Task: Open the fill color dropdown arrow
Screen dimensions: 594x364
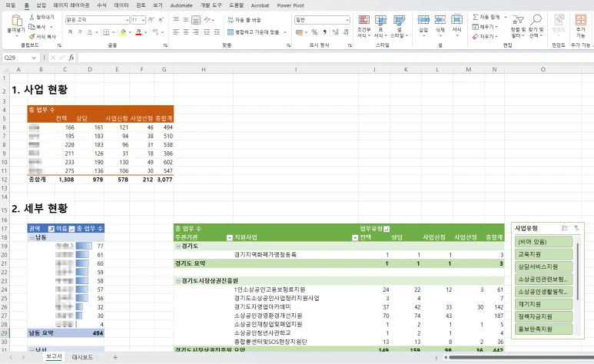Action: [x=130, y=32]
